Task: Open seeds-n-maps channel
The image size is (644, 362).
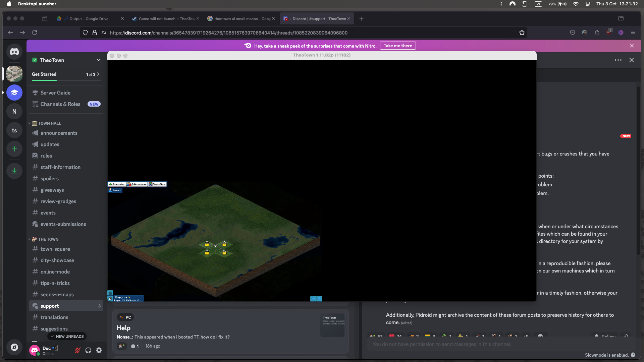Action: point(66,294)
